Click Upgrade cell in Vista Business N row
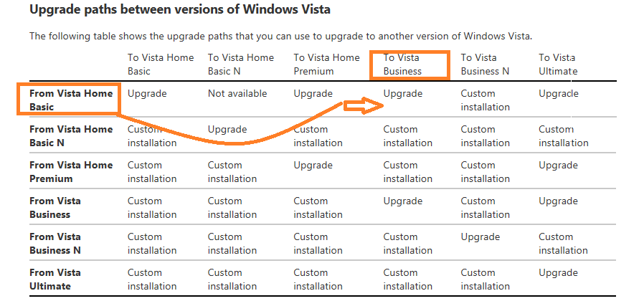Screen dimensions: 644x301 pos(480,237)
